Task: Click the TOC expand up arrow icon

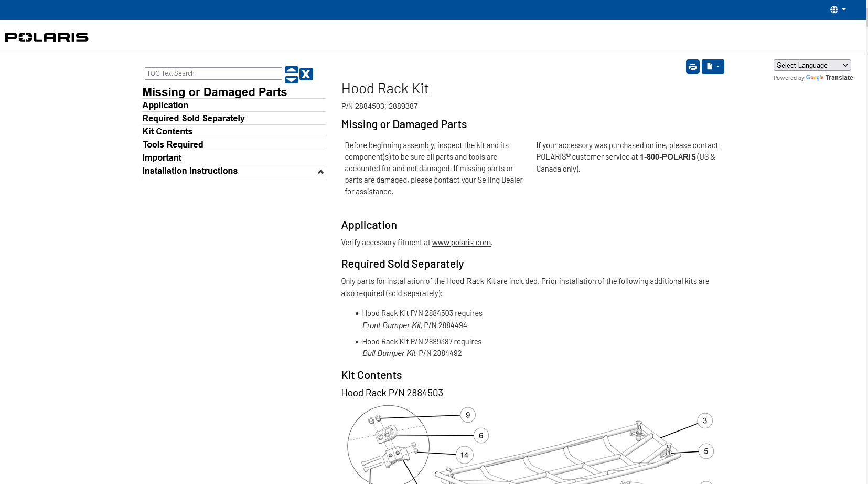Action: (x=292, y=70)
